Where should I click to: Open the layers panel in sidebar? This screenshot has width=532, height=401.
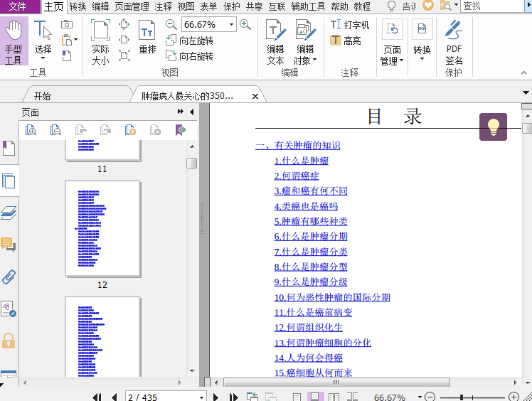coord(9,213)
